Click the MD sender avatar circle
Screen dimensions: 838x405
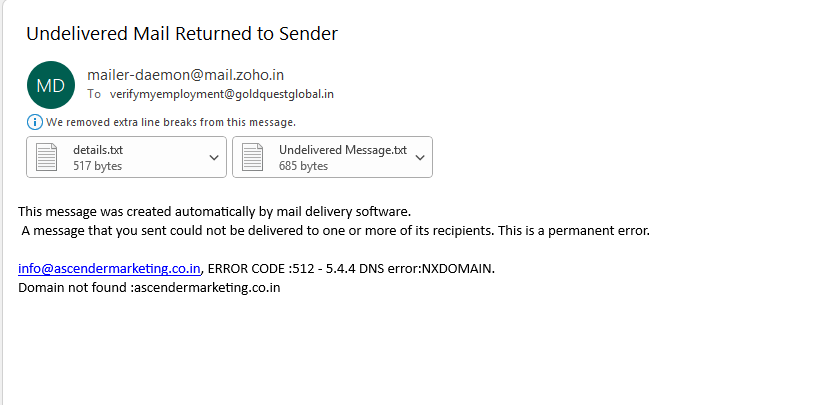pos(50,85)
